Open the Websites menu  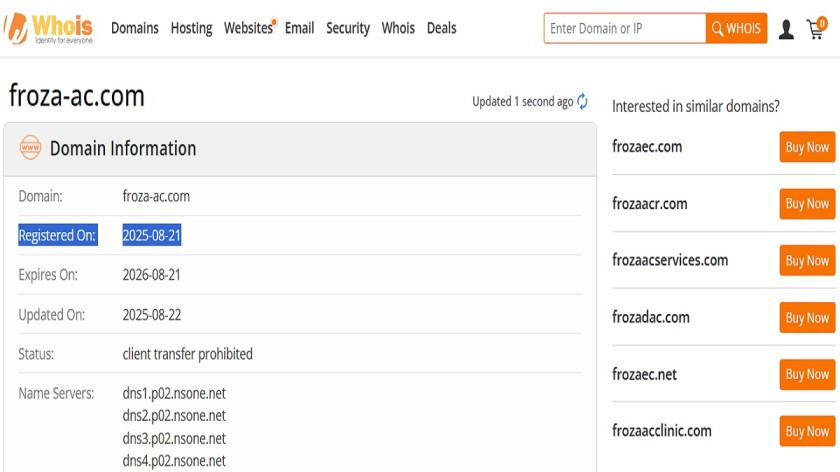click(x=249, y=28)
